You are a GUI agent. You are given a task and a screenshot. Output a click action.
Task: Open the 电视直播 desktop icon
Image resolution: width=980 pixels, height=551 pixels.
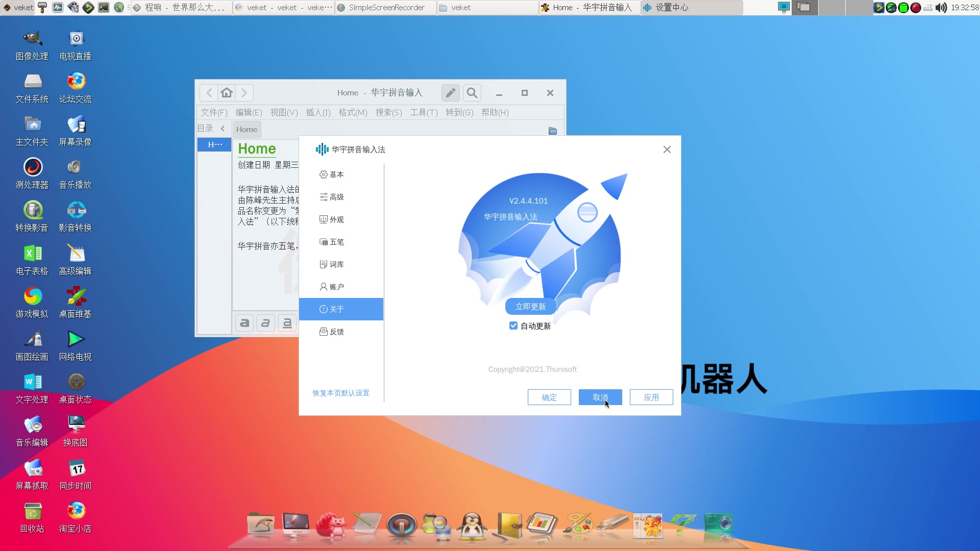click(x=76, y=45)
